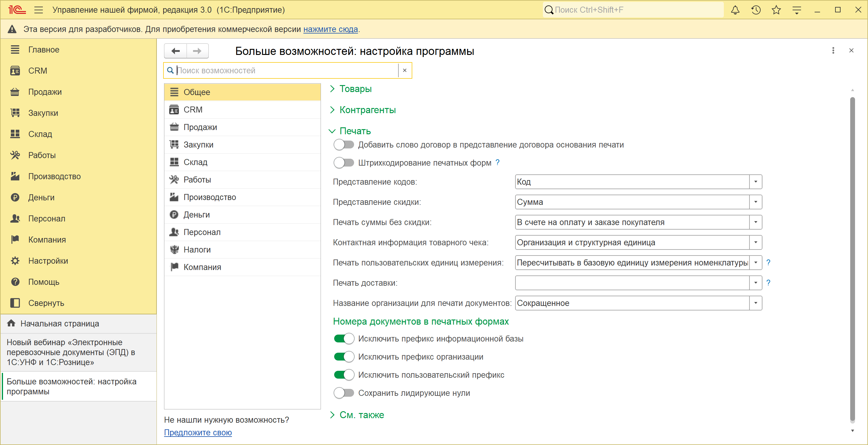Select Налоги in settings category list
Screen dimensions: 868x445
pos(242,250)
